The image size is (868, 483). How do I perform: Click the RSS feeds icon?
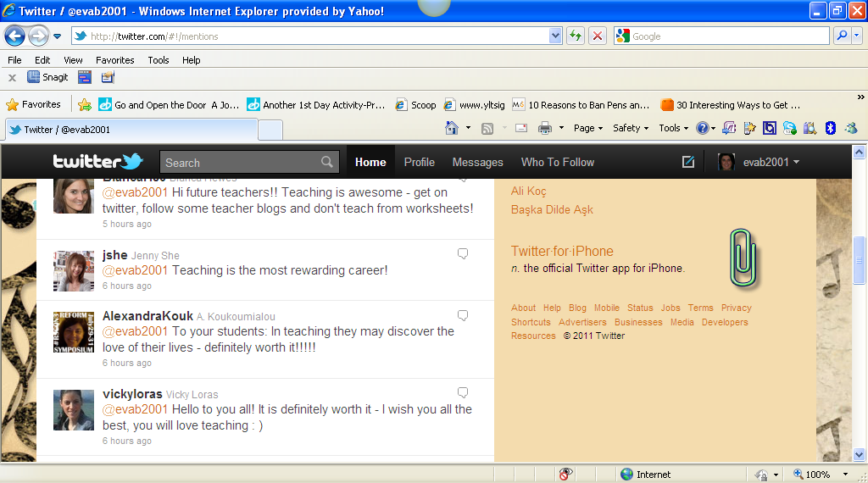(x=487, y=128)
